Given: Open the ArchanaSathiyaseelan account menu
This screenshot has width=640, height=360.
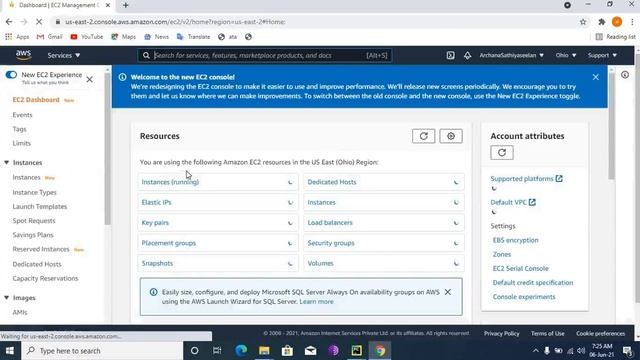Looking at the screenshot, I should coord(511,55).
